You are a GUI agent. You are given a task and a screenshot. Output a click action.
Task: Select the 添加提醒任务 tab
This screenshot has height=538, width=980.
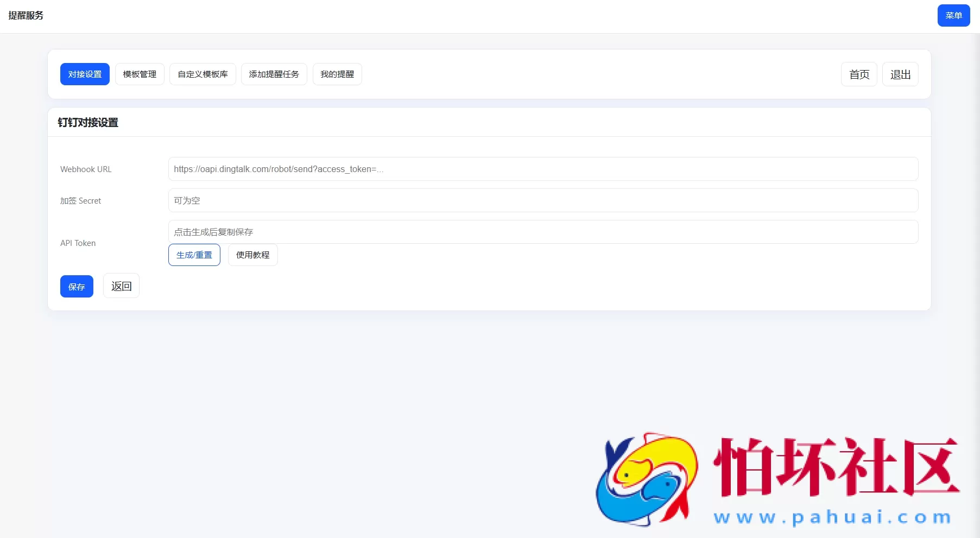(274, 74)
